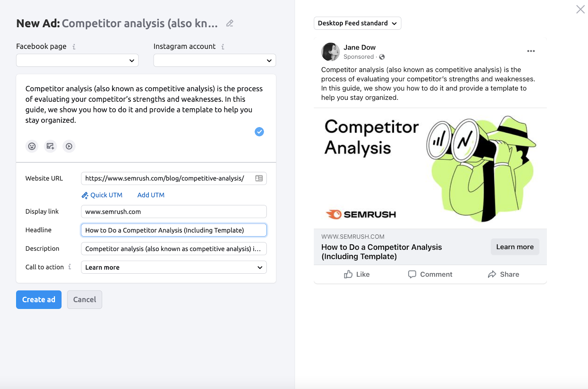Click the Add UTM link
The height and width of the screenshot is (389, 588).
[151, 195]
